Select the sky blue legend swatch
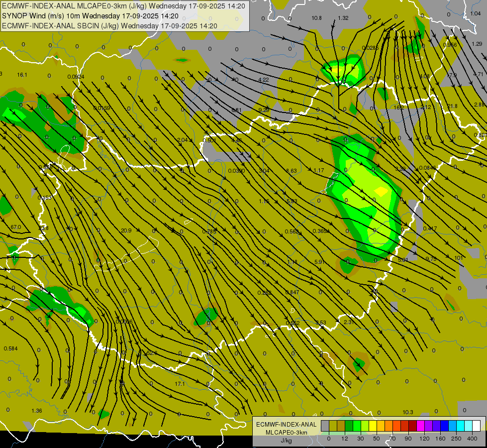The height and width of the screenshot is (448, 487). (452, 426)
